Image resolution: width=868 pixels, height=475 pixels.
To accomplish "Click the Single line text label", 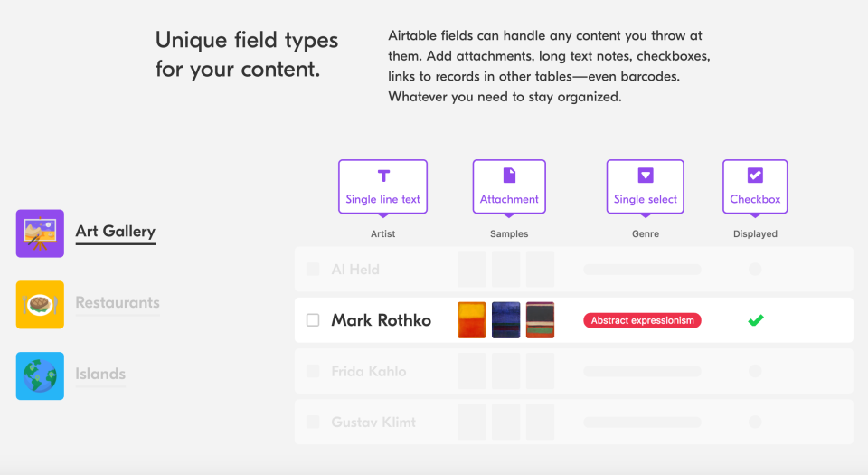I will (x=383, y=199).
